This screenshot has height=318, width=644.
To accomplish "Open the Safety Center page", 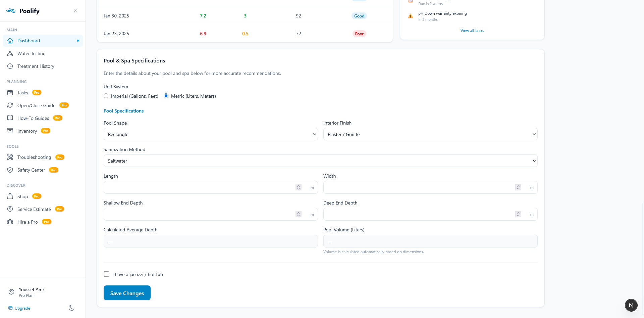I will tap(43, 170).
